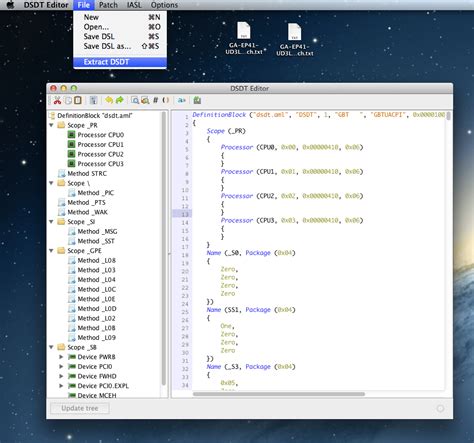Collapse the Scope _PR disclosure triangle
Viewport: 474px width, 443px height.
click(x=52, y=125)
